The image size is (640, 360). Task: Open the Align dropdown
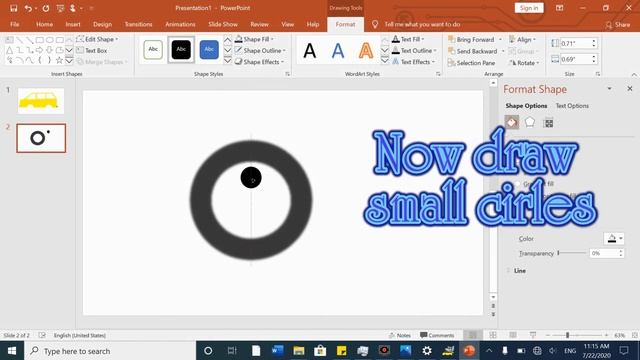click(522, 40)
